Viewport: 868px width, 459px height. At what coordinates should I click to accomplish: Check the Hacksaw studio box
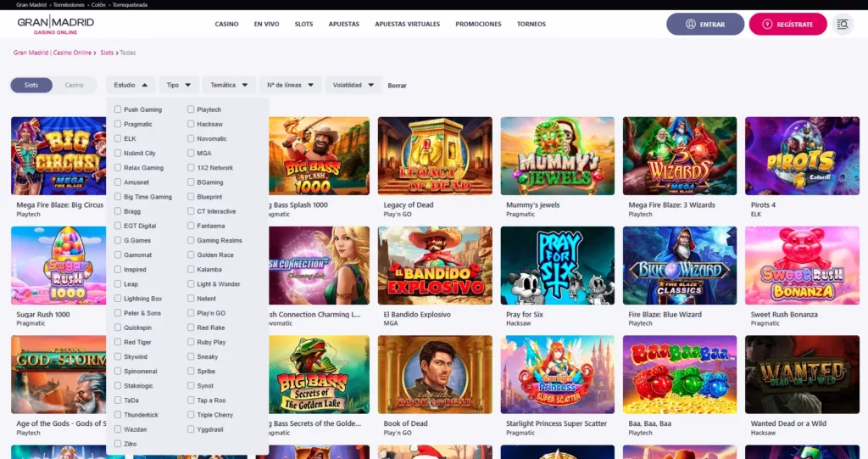[x=191, y=124]
